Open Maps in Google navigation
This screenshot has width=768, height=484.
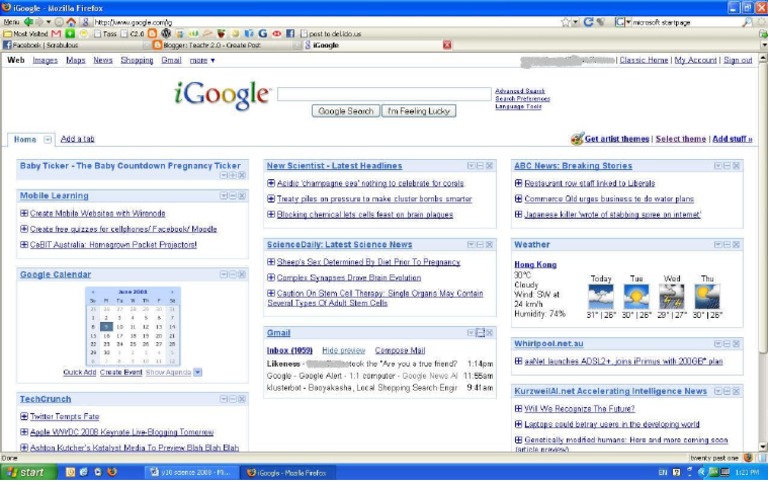(x=75, y=60)
